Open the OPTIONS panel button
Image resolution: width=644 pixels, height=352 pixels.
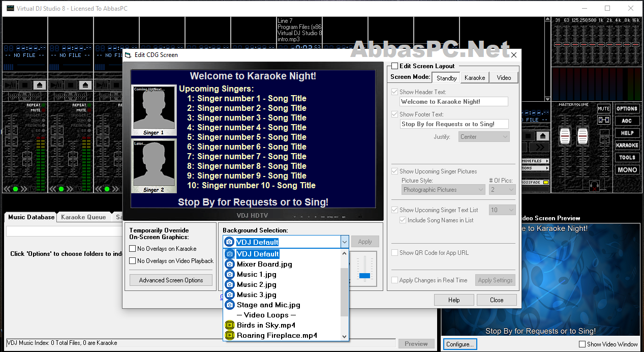(627, 108)
